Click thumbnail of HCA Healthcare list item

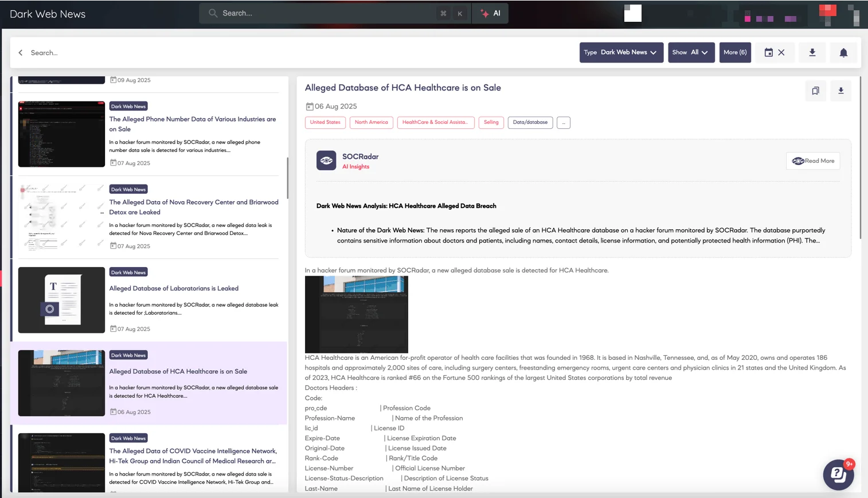coord(61,383)
